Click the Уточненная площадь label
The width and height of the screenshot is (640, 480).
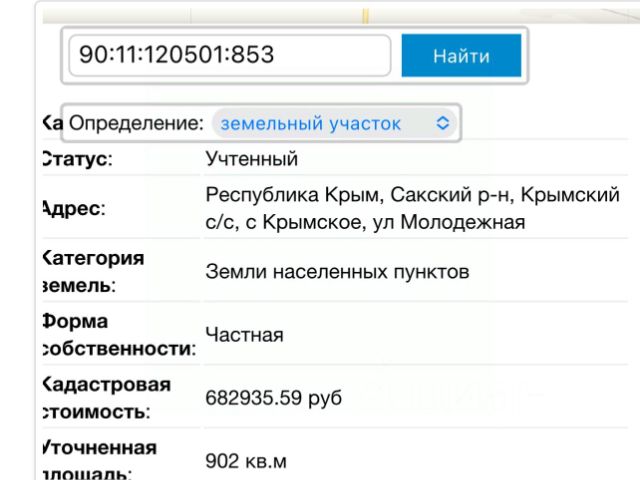click(x=98, y=459)
